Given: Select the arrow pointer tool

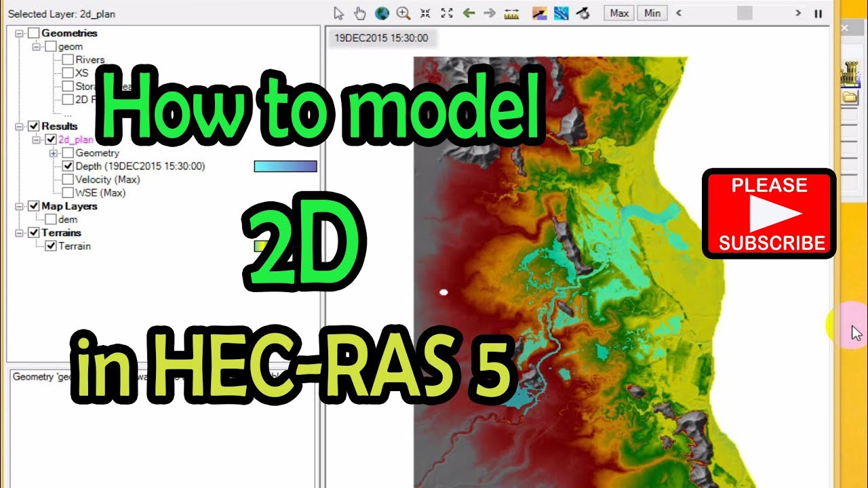Looking at the screenshot, I should pyautogui.click(x=339, y=13).
